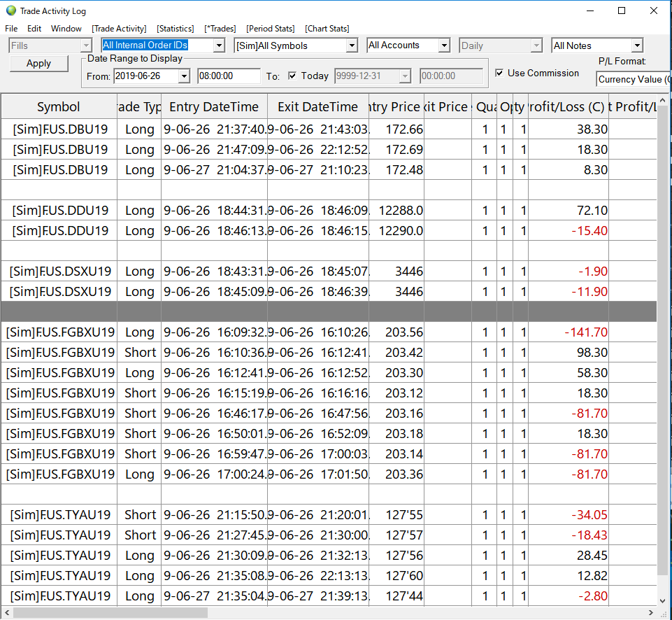
Task: Switch to the [Statistics] view
Action: pos(175,29)
